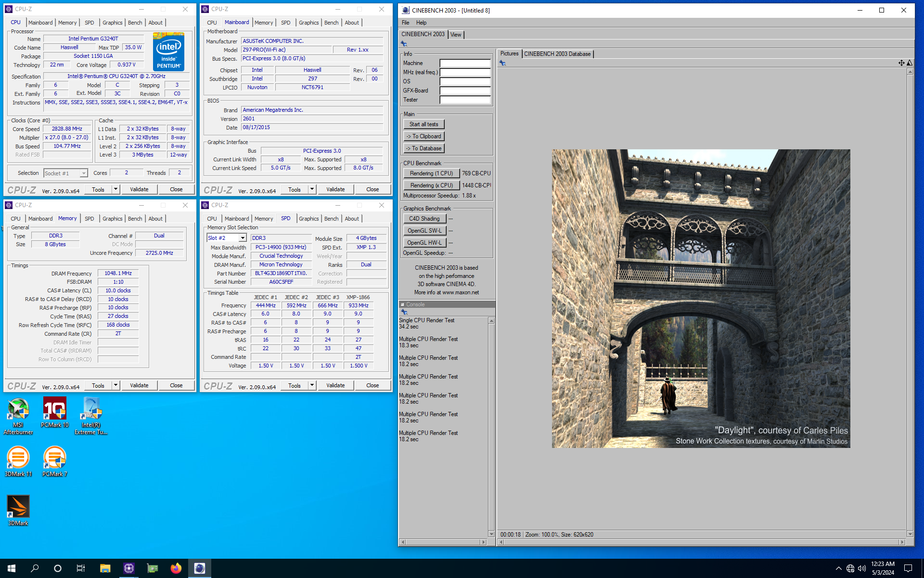Open the CINEBENCH File menu
The height and width of the screenshot is (578, 924).
tap(406, 23)
